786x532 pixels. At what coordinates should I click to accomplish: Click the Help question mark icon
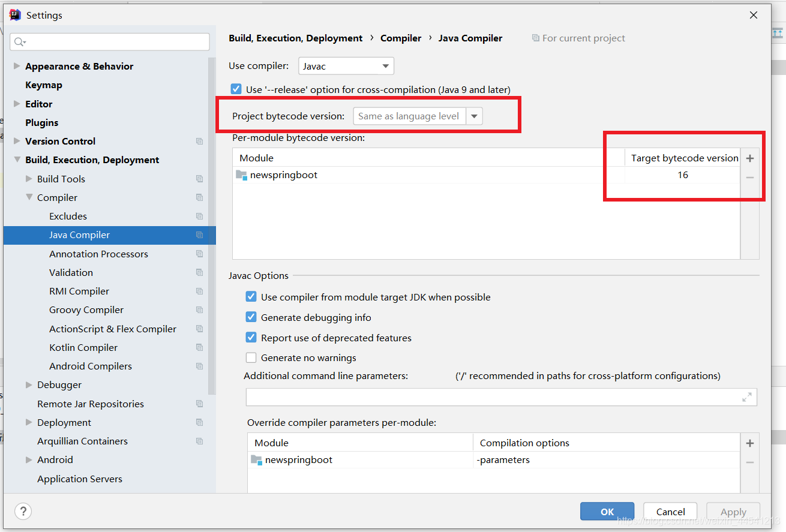23,511
